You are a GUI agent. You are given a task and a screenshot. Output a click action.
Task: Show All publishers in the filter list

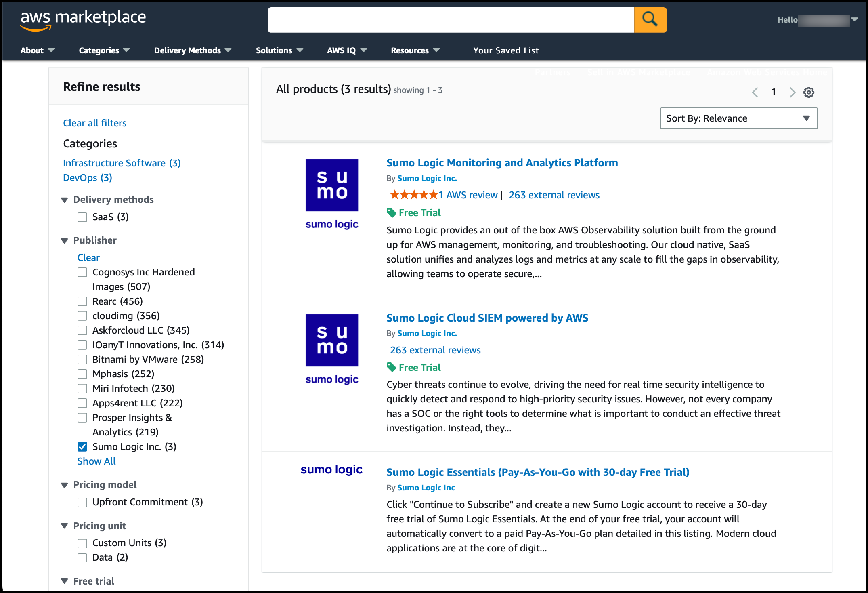(x=96, y=461)
